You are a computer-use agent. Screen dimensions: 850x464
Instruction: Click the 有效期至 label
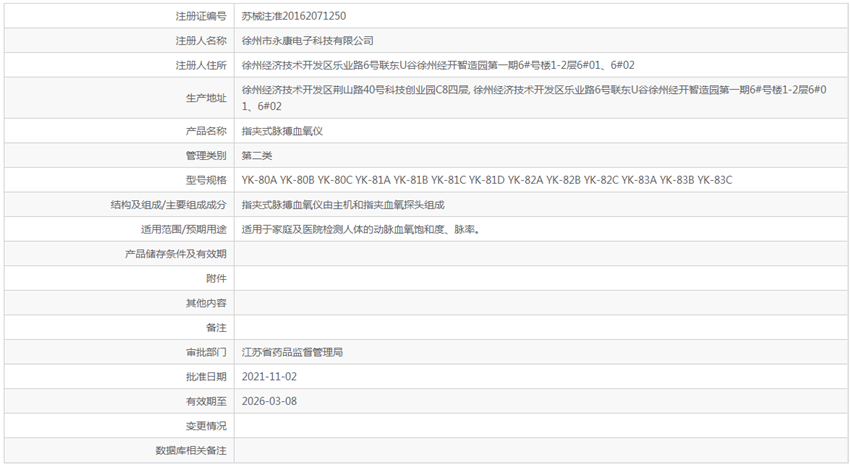click(x=206, y=401)
